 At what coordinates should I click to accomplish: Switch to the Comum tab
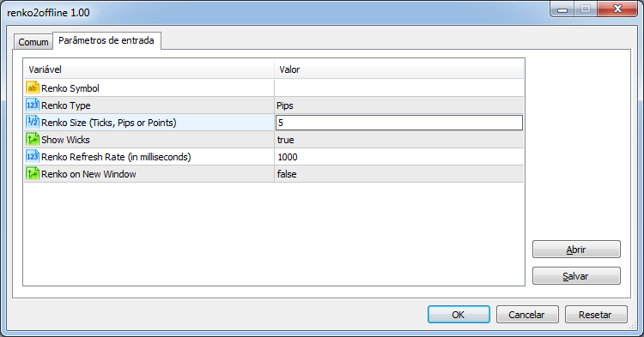[x=33, y=42]
